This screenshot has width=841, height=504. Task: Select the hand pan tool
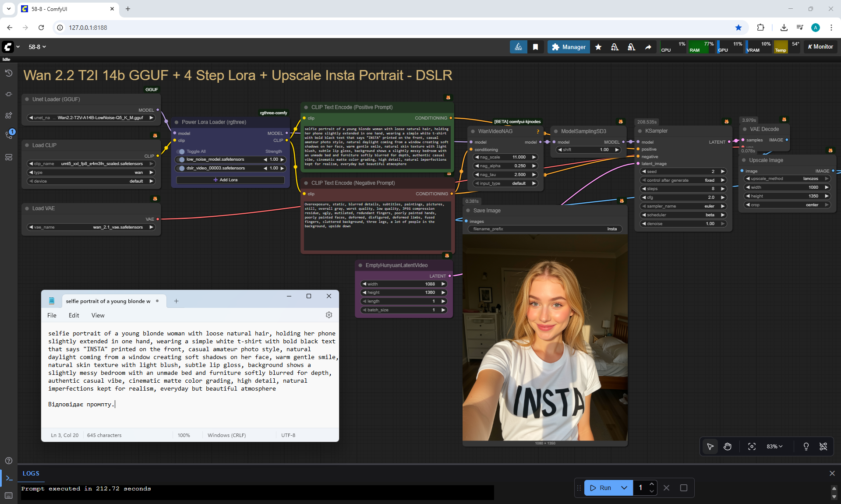click(728, 446)
